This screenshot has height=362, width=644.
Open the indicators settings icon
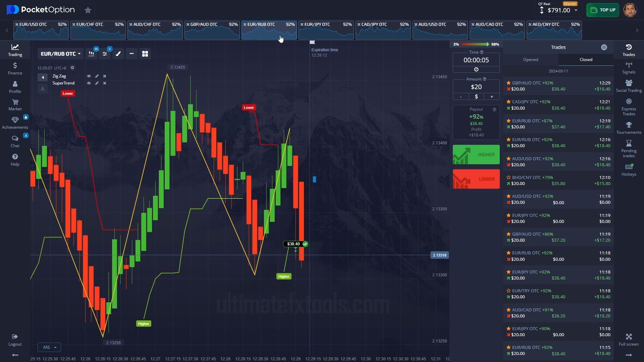[105, 54]
